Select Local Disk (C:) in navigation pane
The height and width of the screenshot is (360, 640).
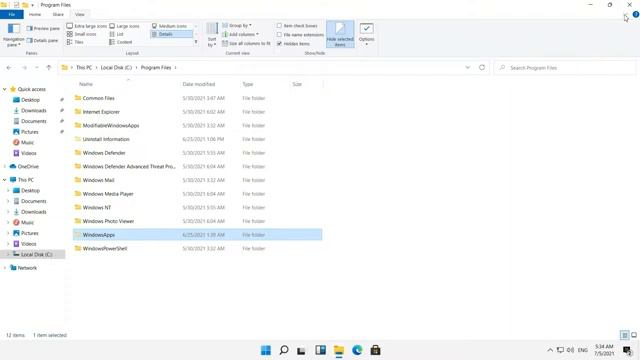pos(36,254)
